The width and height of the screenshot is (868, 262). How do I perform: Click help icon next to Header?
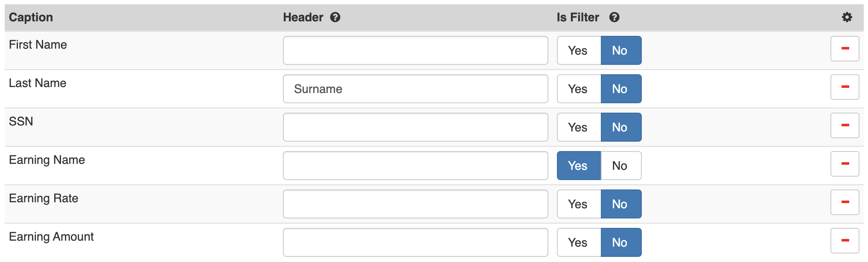pyautogui.click(x=335, y=17)
